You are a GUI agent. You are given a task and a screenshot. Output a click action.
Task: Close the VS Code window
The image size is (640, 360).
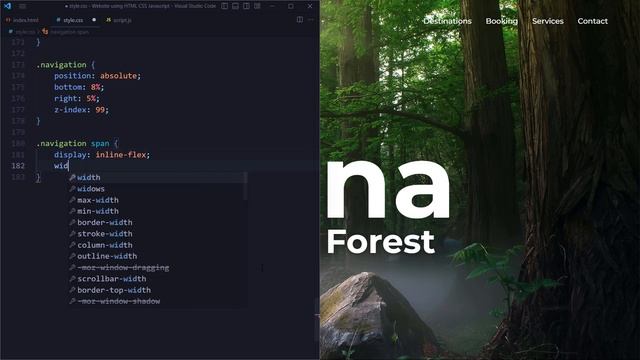coord(310,6)
